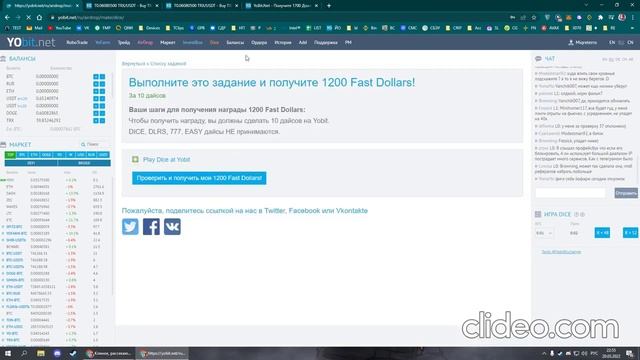The image size is (640, 360).
Task: Open the VK bookmark in the bookmarks bar
Action: point(83,28)
